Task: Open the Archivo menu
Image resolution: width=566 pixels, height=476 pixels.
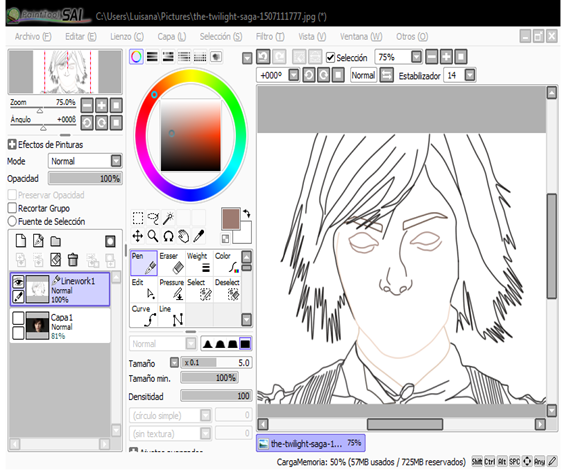Action: coord(33,36)
